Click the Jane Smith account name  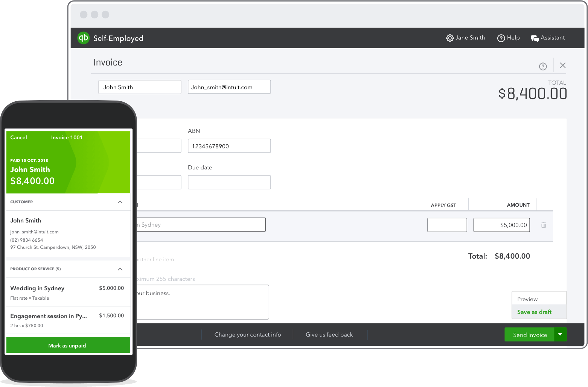click(x=470, y=38)
